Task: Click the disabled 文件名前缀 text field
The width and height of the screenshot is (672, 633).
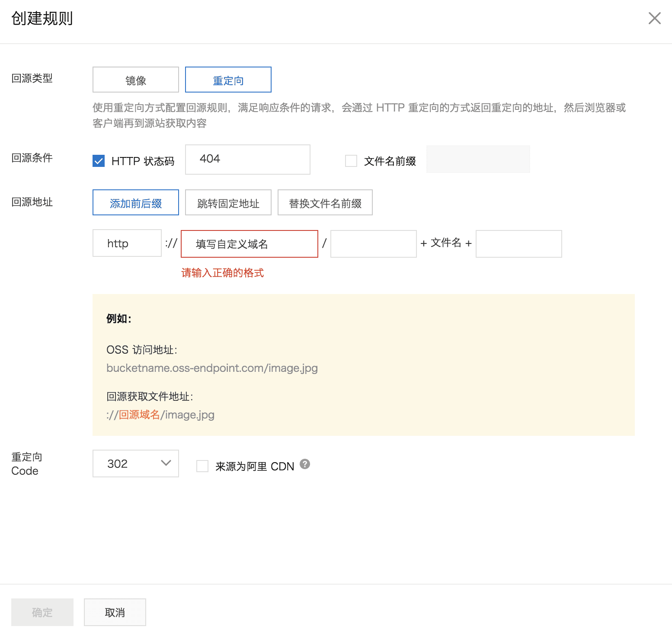Action: pyautogui.click(x=478, y=159)
